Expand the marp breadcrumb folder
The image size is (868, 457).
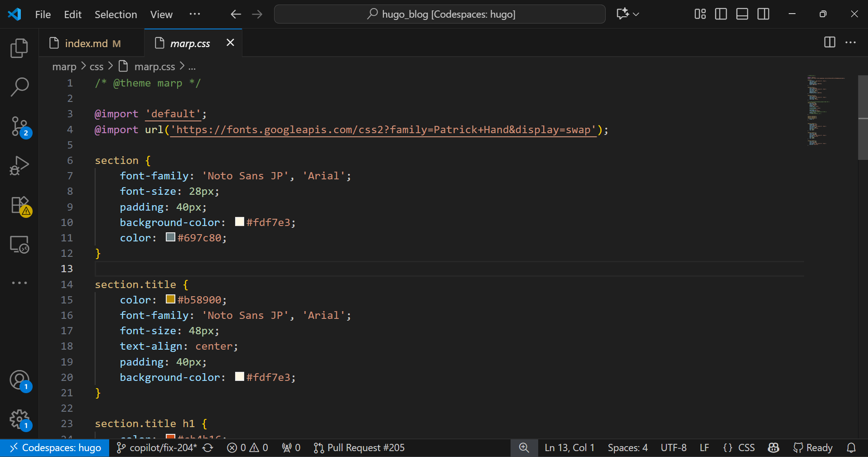64,67
